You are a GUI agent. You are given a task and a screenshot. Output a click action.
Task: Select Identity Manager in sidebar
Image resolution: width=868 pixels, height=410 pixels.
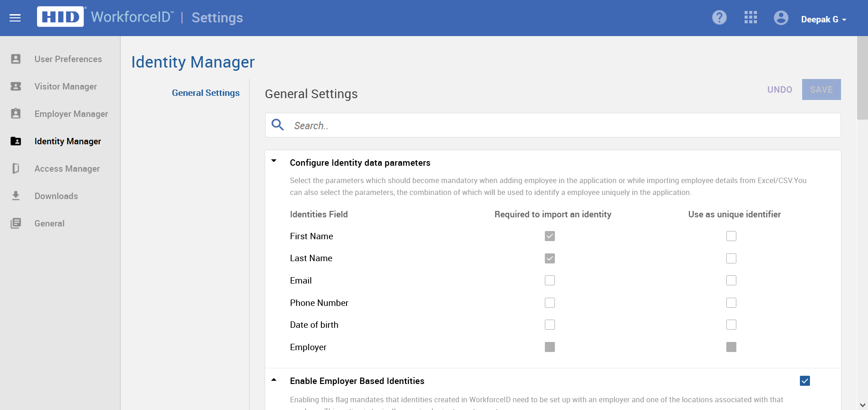pos(68,141)
